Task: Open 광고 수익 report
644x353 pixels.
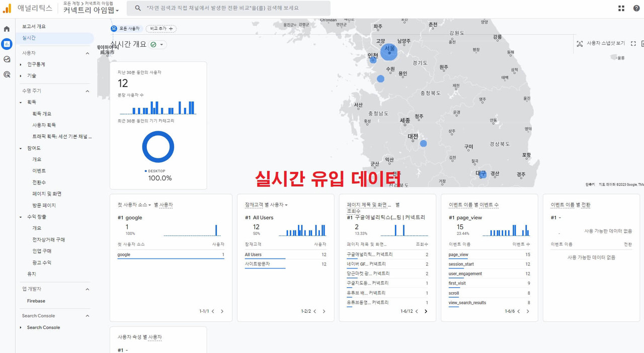Action: click(x=42, y=262)
